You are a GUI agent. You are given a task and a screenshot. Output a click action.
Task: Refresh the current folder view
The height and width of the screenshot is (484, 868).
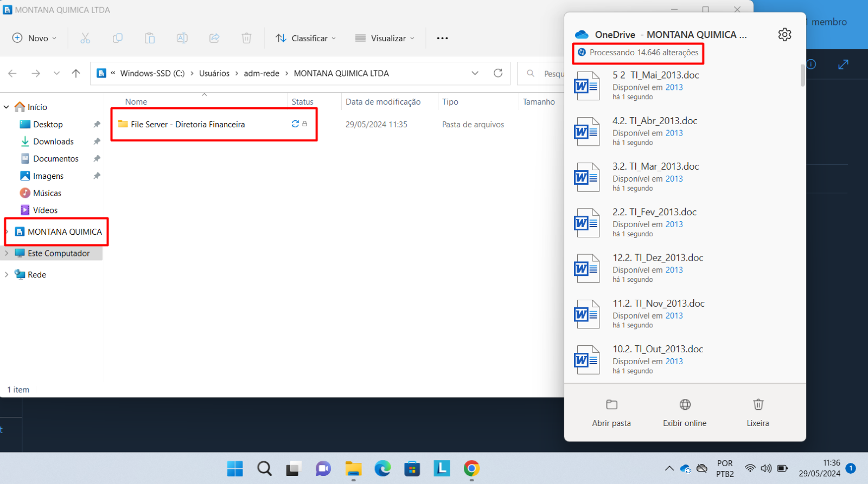click(x=497, y=73)
